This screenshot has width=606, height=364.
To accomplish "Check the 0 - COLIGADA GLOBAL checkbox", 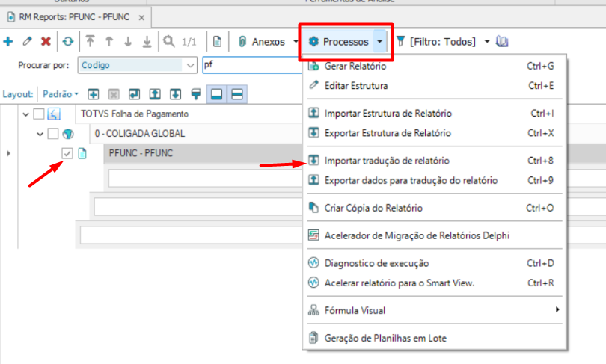I will click(53, 134).
